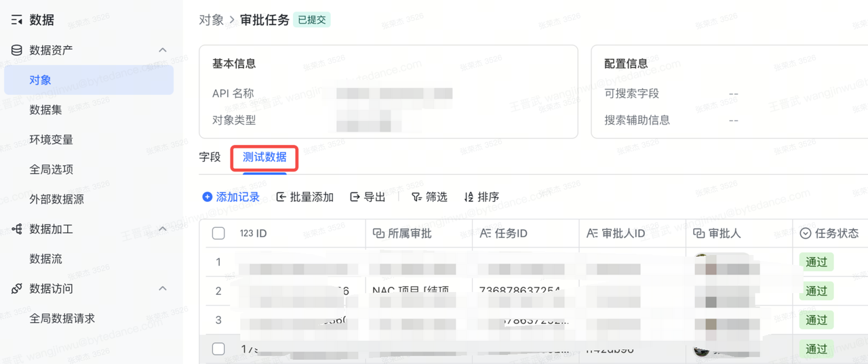Screen dimensions: 868x364
Task: Toggle the select-all checkbox in table header
Action: [218, 233]
